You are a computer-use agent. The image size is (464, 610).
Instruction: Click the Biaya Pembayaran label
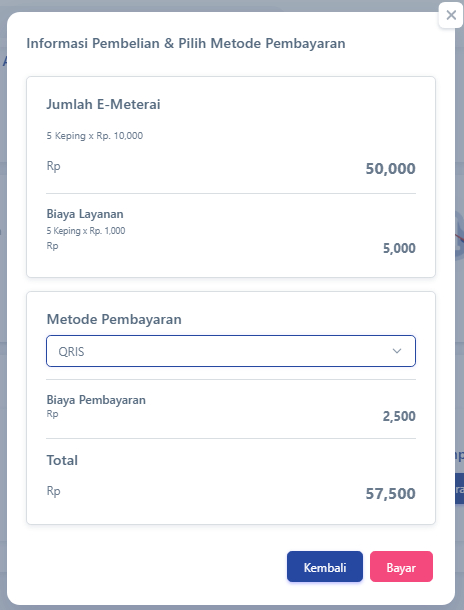click(x=96, y=400)
